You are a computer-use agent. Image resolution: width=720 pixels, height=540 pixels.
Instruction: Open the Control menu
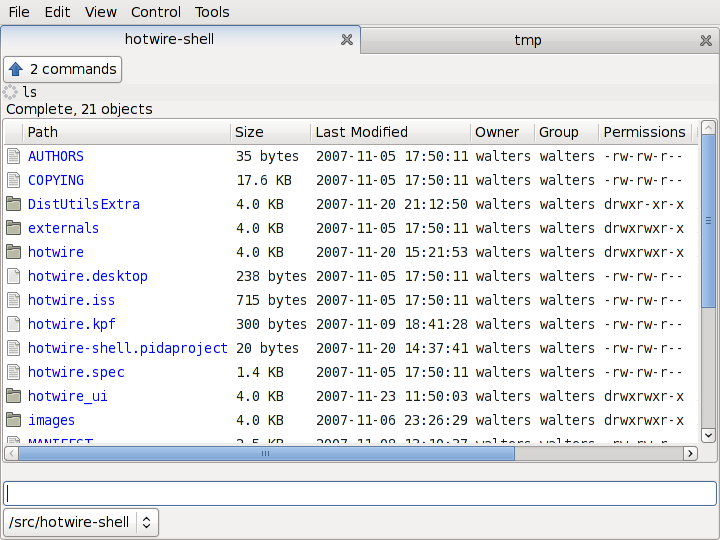click(x=156, y=12)
